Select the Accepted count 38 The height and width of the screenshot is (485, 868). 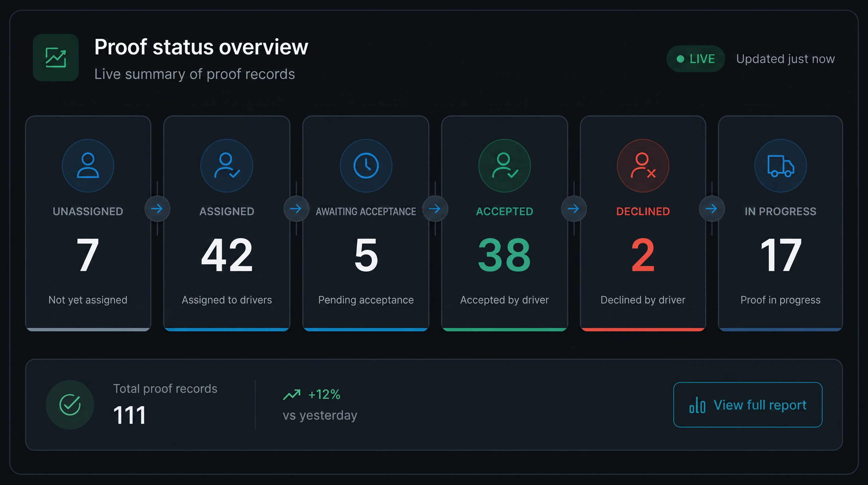pos(504,254)
